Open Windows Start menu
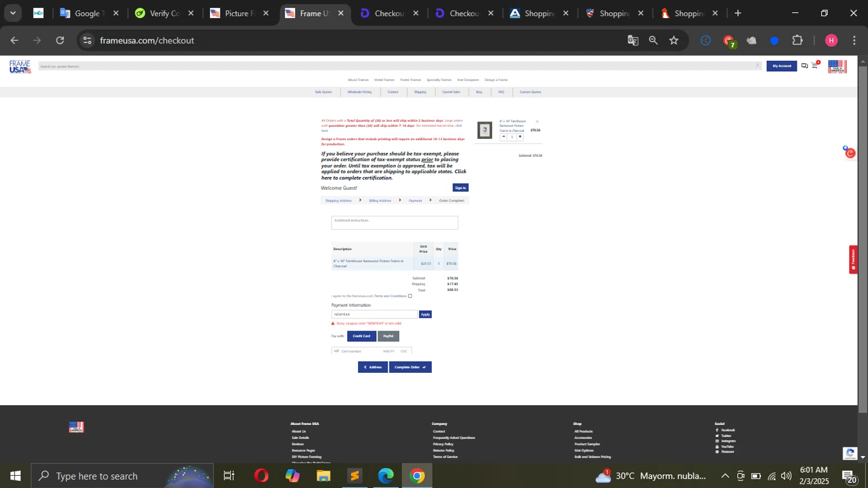This screenshot has height=488, width=868. pyautogui.click(x=16, y=476)
